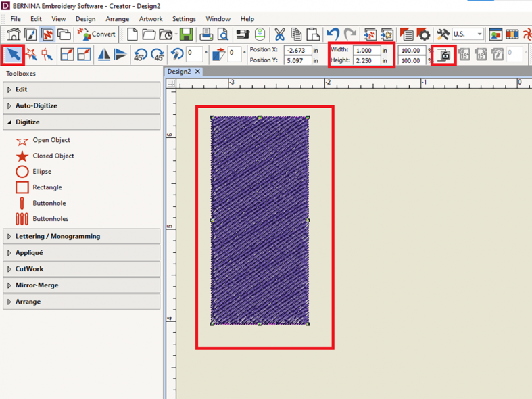This screenshot has width=532, height=399.
Task: Rotate 45 degrees counterclockwise icon
Action: click(141, 55)
